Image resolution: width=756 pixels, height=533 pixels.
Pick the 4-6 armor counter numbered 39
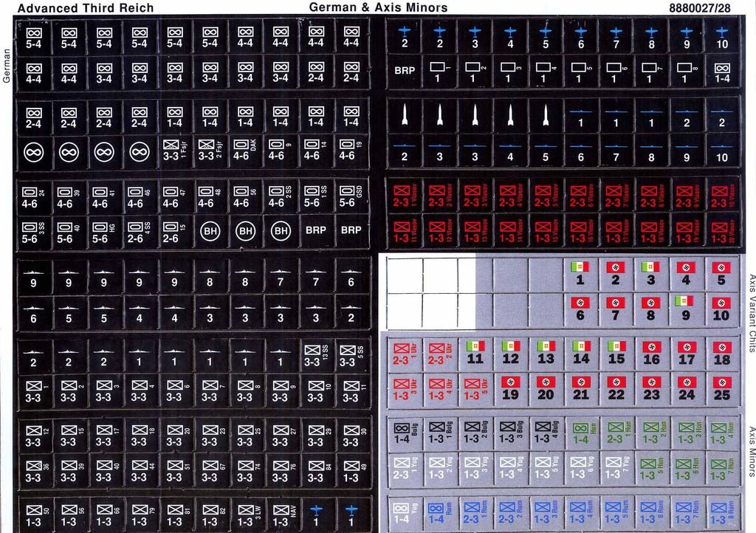point(69,198)
